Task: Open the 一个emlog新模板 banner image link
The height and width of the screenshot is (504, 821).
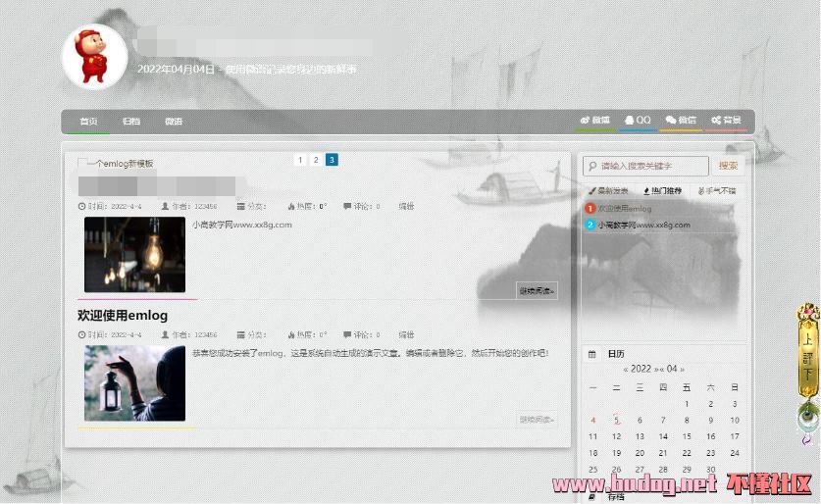Action: [x=116, y=164]
